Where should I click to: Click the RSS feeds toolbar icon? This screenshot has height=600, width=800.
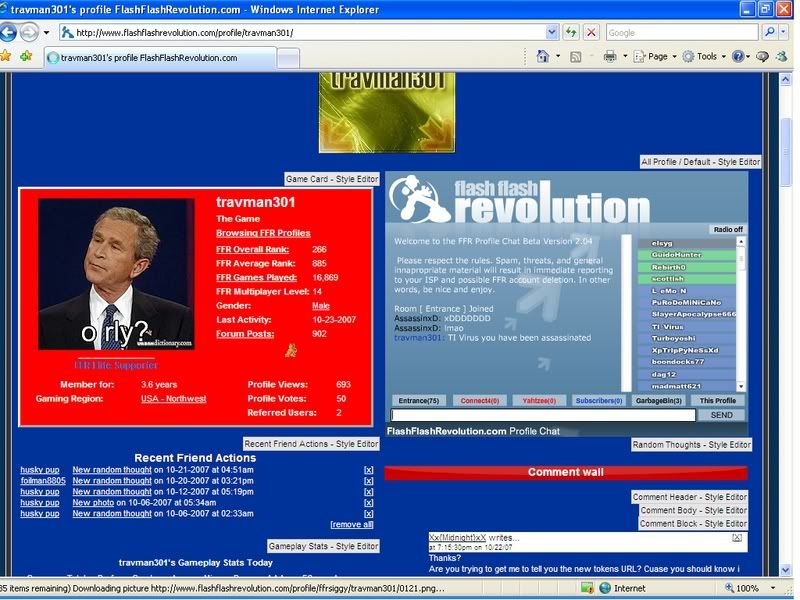[x=576, y=57]
